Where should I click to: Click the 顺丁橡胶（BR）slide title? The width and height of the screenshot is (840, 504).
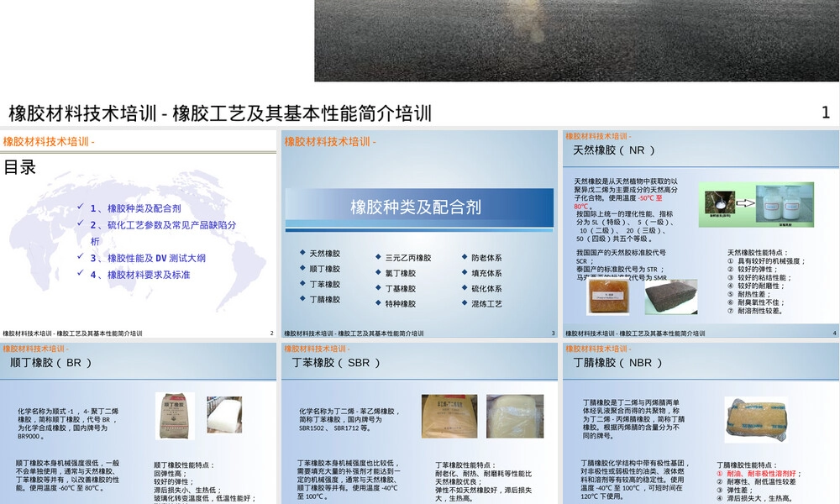click(51, 363)
